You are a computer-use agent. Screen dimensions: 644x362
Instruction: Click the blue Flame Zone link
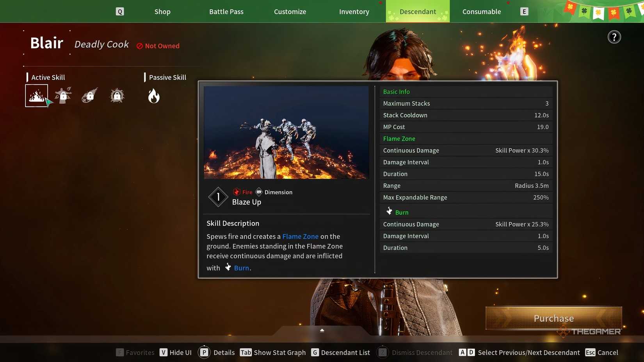point(300,236)
